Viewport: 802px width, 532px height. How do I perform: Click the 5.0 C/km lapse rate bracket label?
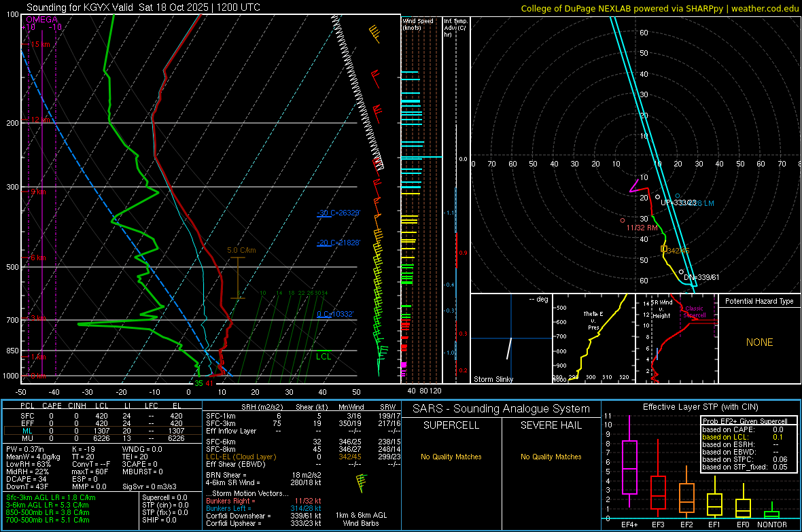(241, 250)
